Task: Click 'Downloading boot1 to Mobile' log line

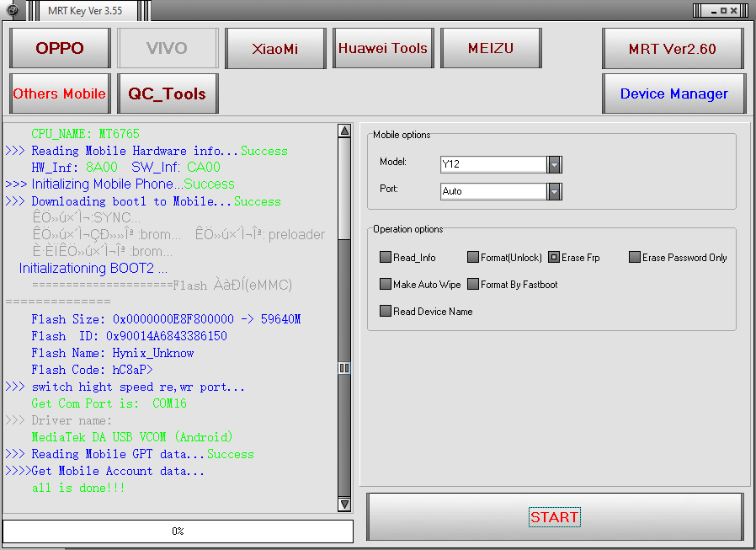Action: pyautogui.click(x=143, y=201)
